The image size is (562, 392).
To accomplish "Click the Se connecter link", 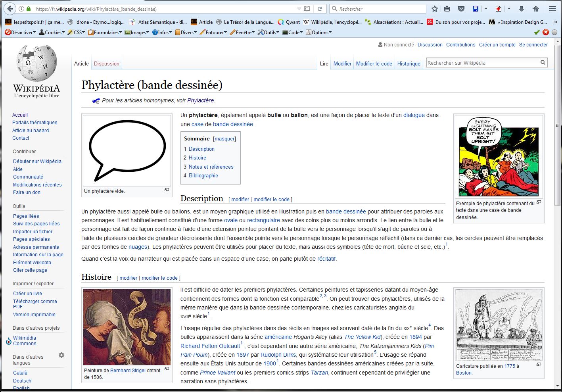I will click(x=533, y=45).
